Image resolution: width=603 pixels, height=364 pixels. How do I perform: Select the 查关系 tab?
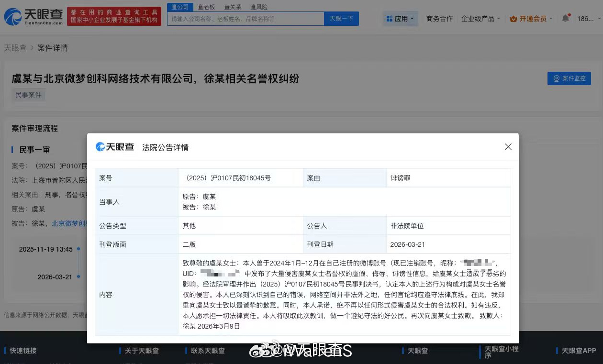232,7
